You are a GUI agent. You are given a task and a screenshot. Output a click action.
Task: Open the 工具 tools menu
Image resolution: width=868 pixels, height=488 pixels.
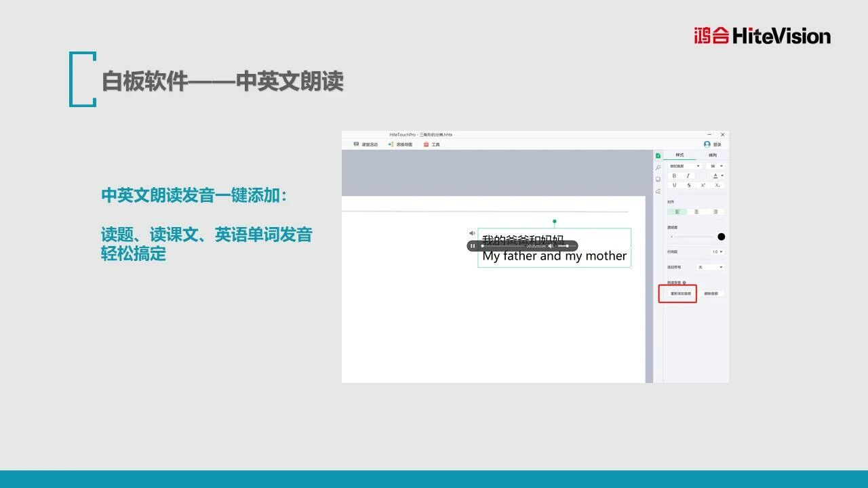tap(432, 144)
